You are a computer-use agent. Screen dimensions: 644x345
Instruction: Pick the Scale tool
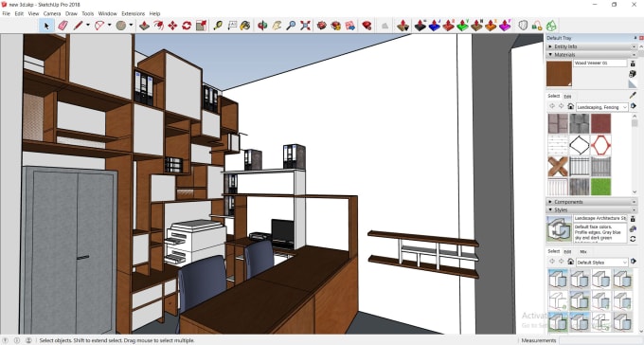[x=201, y=26]
